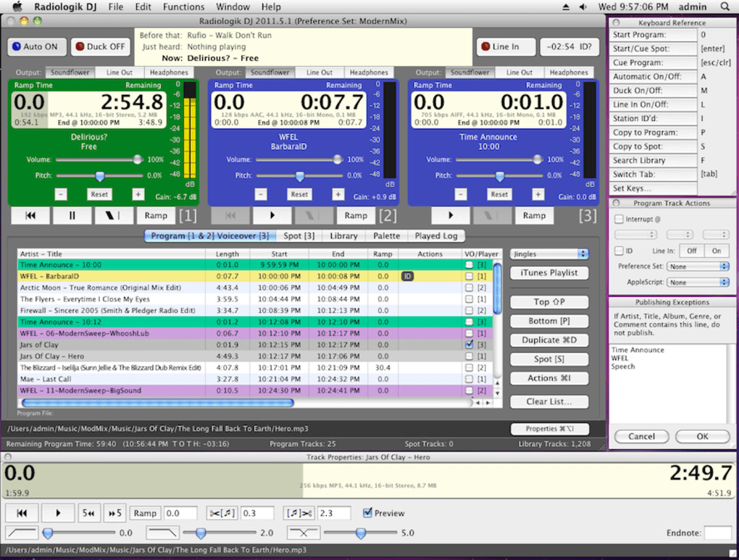The height and width of the screenshot is (560, 739).
Task: Start playback on player 2
Action: [272, 215]
